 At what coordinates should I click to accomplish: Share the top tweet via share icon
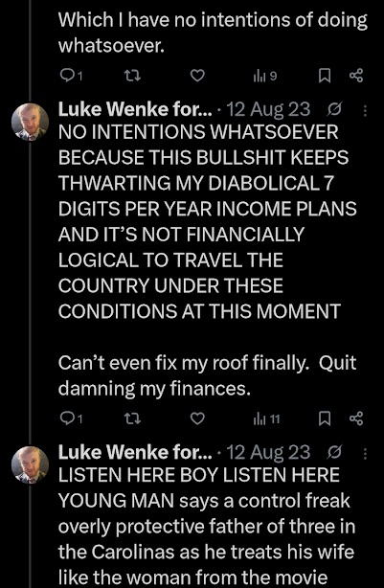click(356, 76)
